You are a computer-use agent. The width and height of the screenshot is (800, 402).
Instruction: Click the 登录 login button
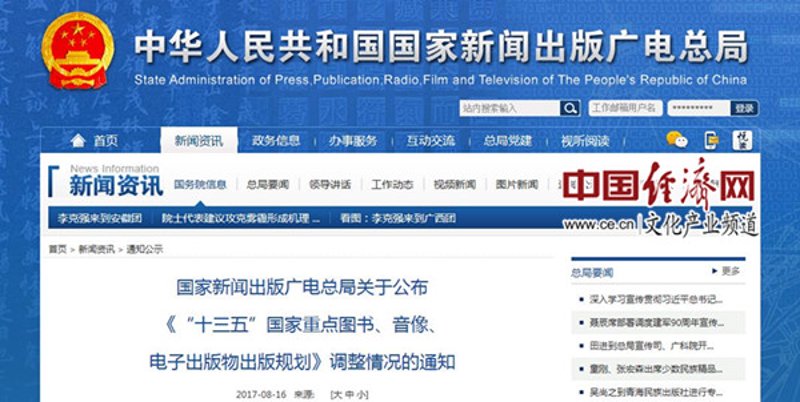pyautogui.click(x=744, y=108)
